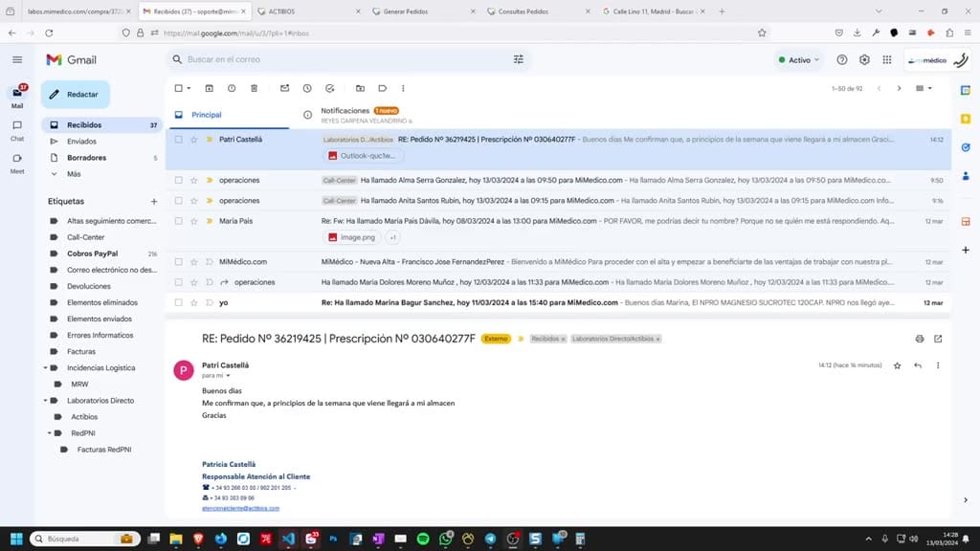Open more actions menu on open message
This screenshot has width=980, height=551.
938,365
